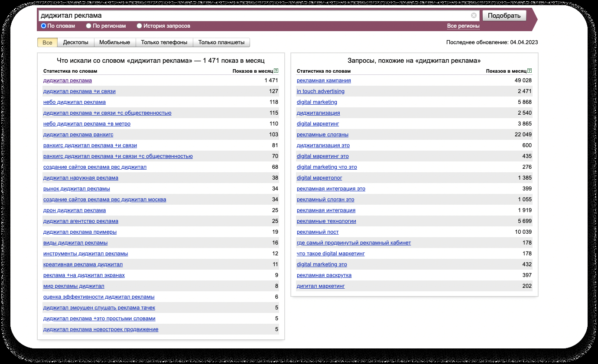The width and height of the screenshot is (598, 364).
Task: Open the 'Все регионы' region selector
Action: pyautogui.click(x=463, y=26)
